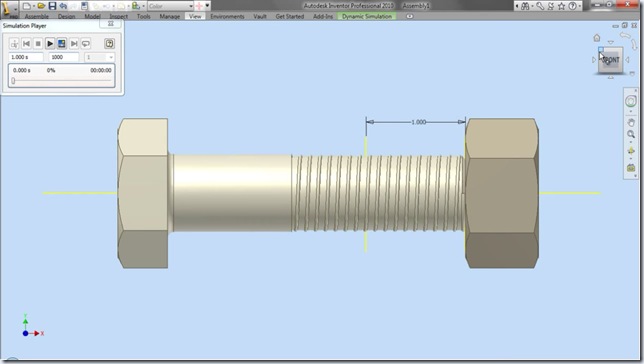Select the View ribbon tab
Viewport: 644px width, 364px height.
195,16
